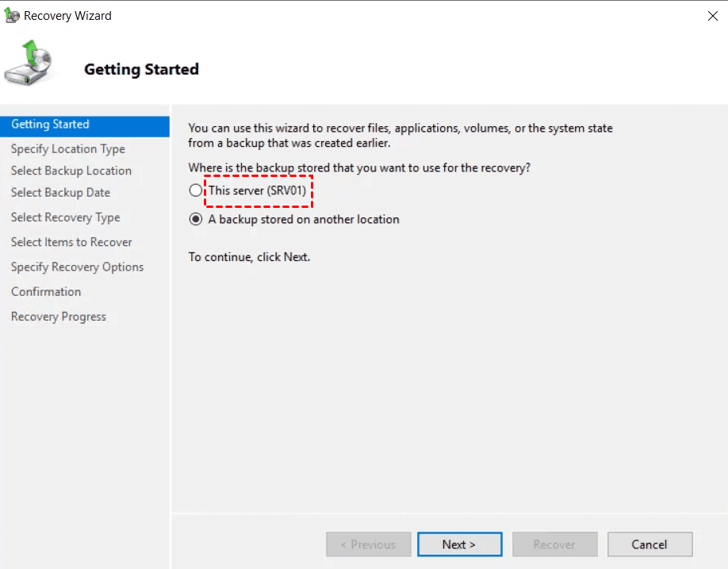
Task: Open the Confirmation step
Action: click(45, 291)
